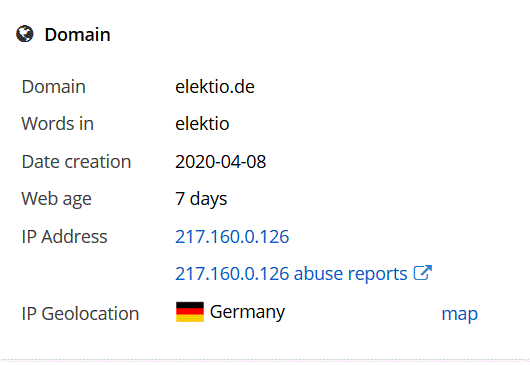Click the globe icon beside Domain heading
The width and height of the screenshot is (530, 365).
point(25,34)
